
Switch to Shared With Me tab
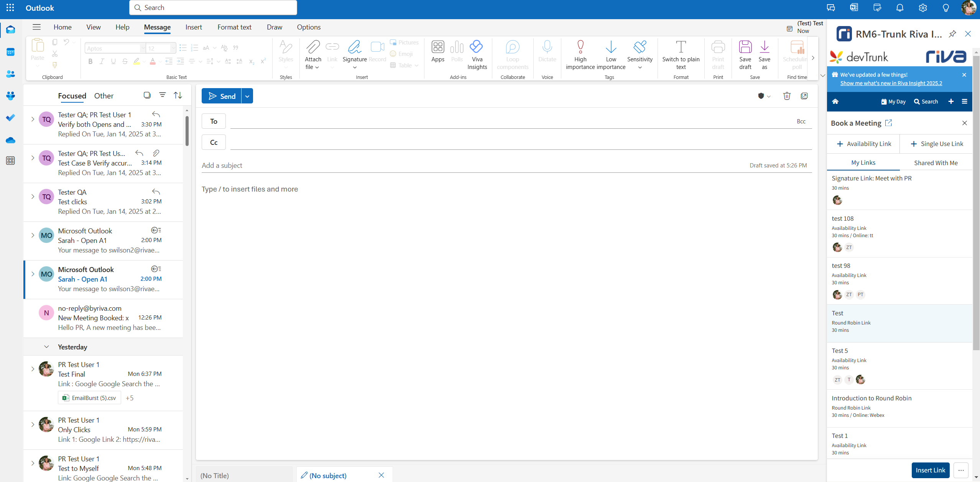pos(936,163)
